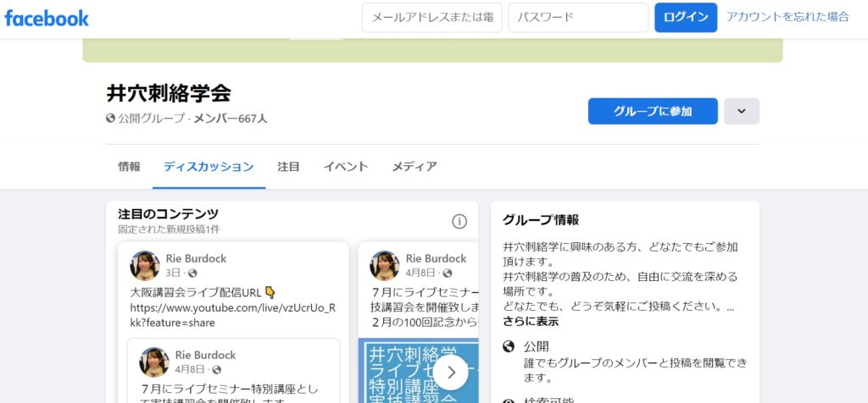Open the アカウントを忘れた場合 link
Viewport: 868px width, 403px height.
pos(787,17)
